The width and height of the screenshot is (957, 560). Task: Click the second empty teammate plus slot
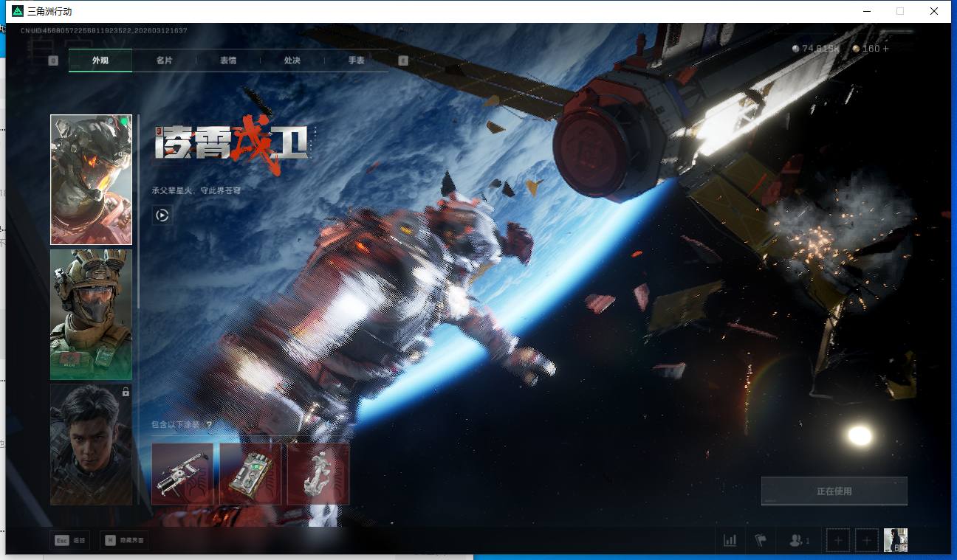tap(867, 540)
